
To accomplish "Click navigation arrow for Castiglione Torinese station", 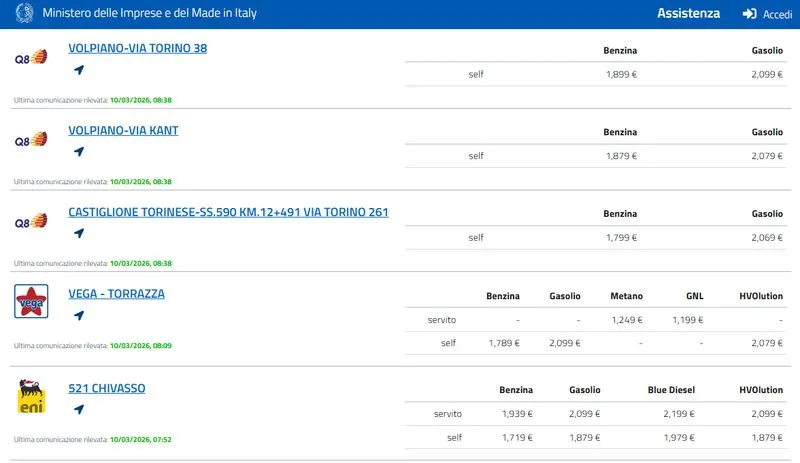I will [x=79, y=233].
